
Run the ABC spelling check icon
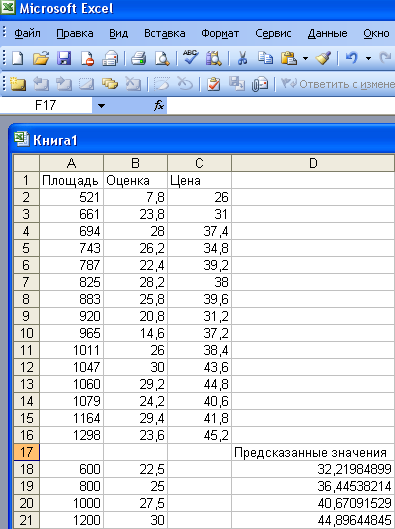190,58
